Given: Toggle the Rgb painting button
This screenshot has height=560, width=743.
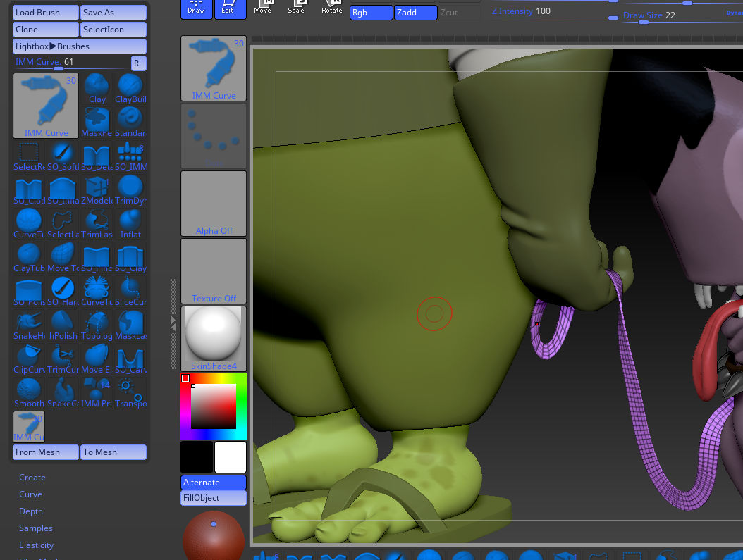Looking at the screenshot, I should (x=371, y=13).
